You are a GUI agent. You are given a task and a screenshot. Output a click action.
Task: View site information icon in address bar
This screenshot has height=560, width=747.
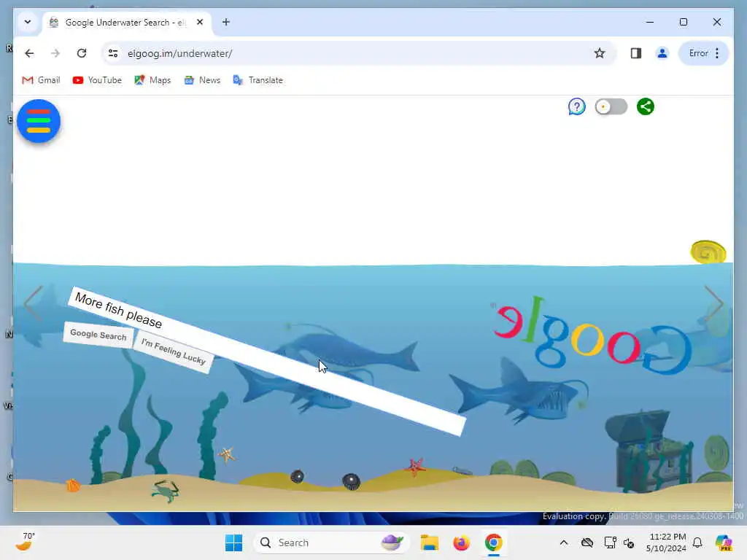coord(113,53)
